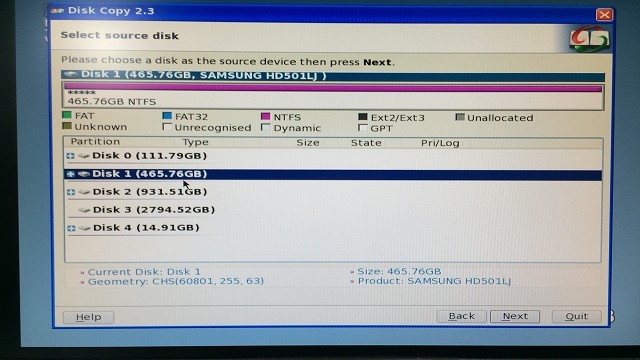Click the Dynamic legend box
Screen dimensions: 640x360
pos(266,127)
